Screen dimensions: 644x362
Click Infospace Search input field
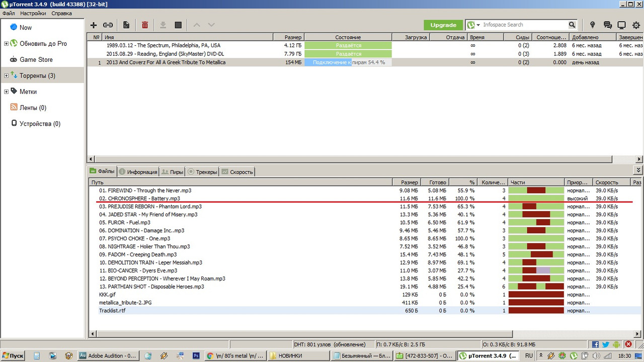525,25
